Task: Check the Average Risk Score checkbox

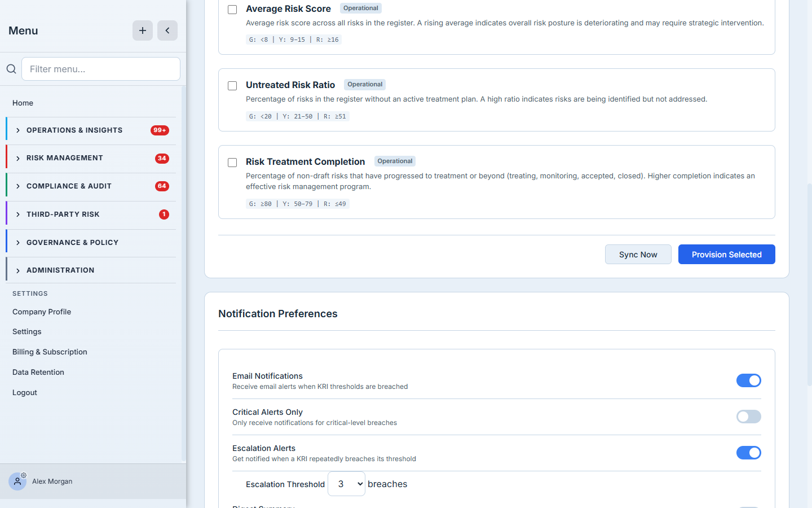Action: click(x=232, y=10)
